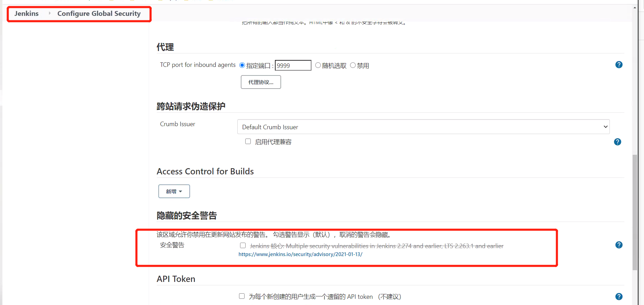The height and width of the screenshot is (305, 644).
Task: Click the 代理协议... button
Action: pyautogui.click(x=261, y=82)
